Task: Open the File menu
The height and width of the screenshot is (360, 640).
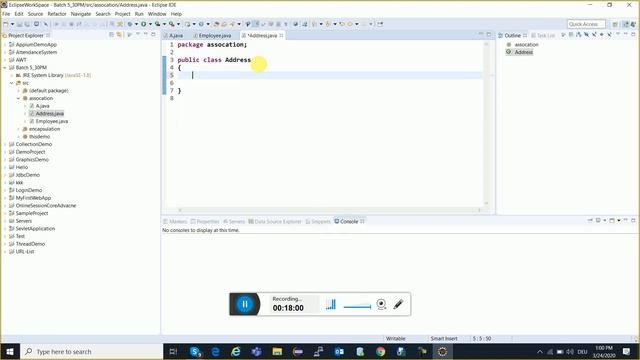Action: (x=6, y=14)
